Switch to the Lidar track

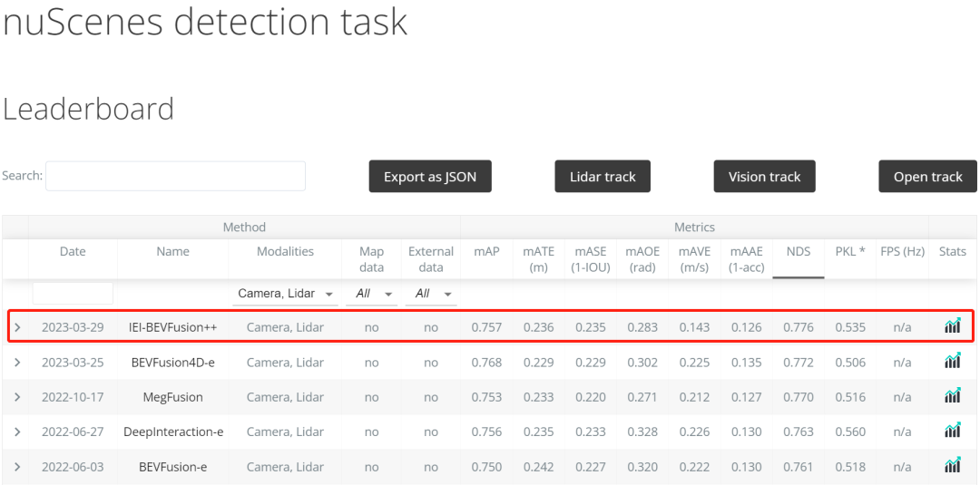click(603, 177)
